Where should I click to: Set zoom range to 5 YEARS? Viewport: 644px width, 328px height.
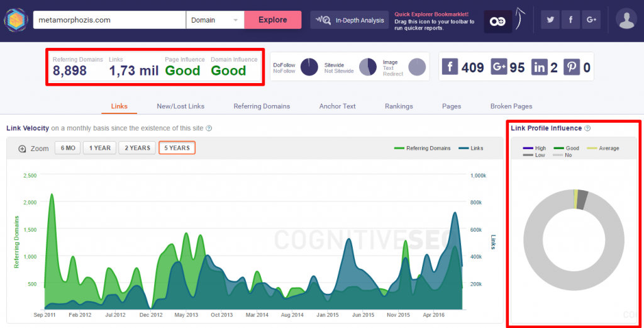point(177,148)
